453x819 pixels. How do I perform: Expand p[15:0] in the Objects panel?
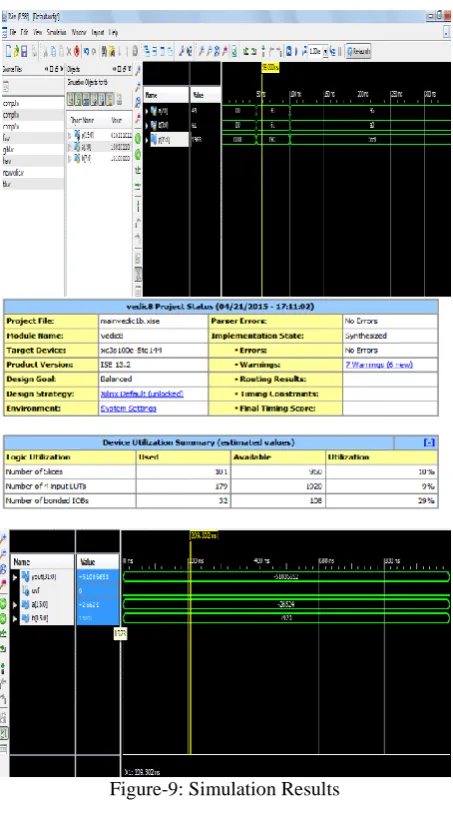(69, 135)
